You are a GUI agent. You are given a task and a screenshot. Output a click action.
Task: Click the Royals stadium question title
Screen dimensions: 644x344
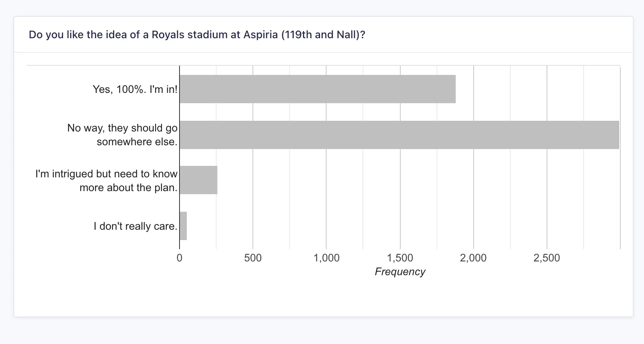[197, 35]
